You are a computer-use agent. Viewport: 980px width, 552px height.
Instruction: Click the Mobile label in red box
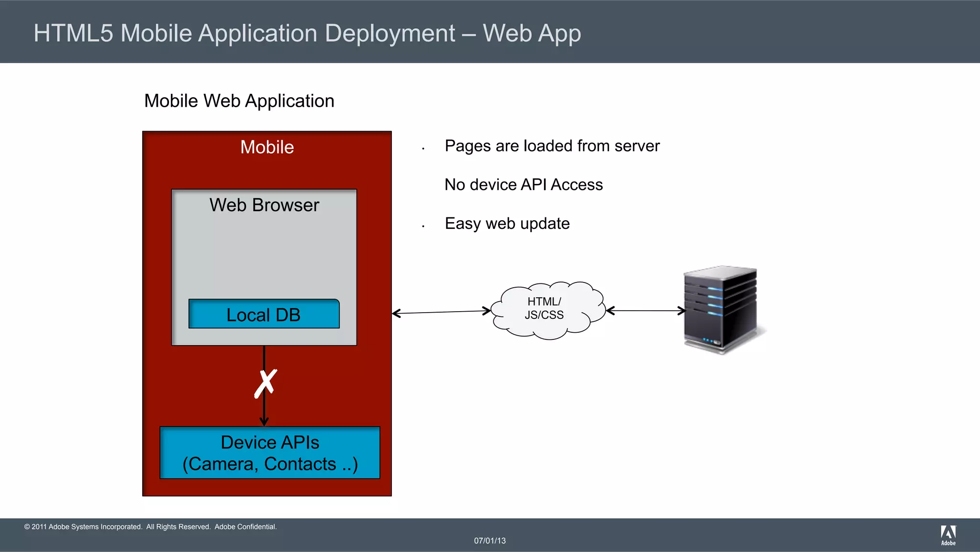pyautogui.click(x=267, y=147)
